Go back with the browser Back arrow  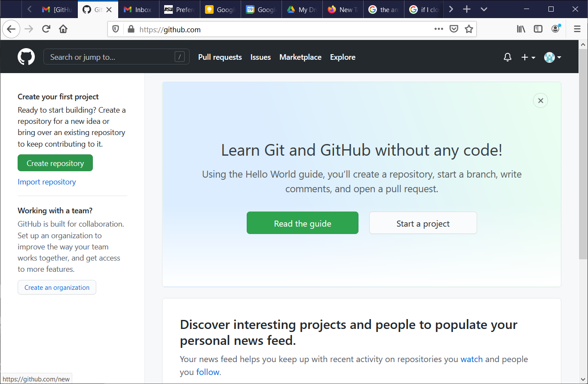point(11,29)
